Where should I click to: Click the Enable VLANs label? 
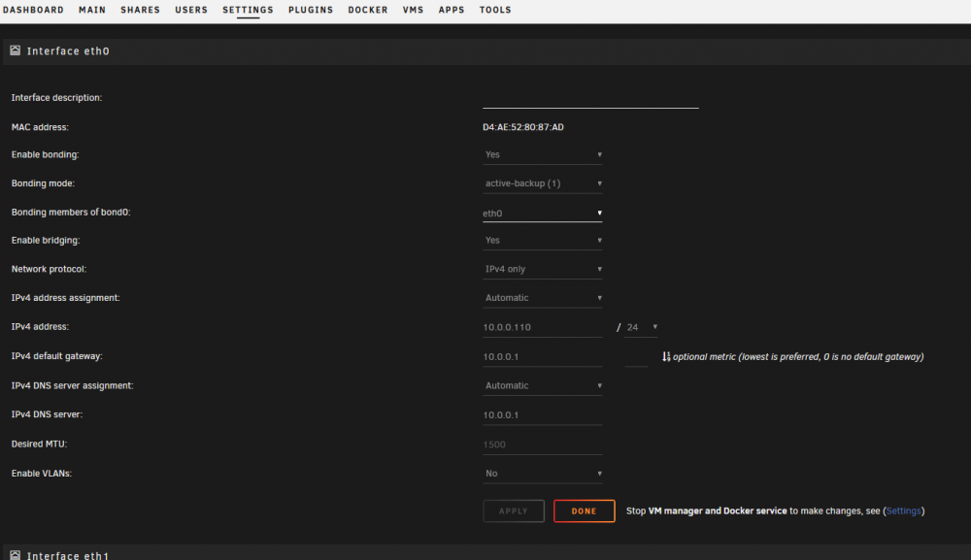[42, 474]
